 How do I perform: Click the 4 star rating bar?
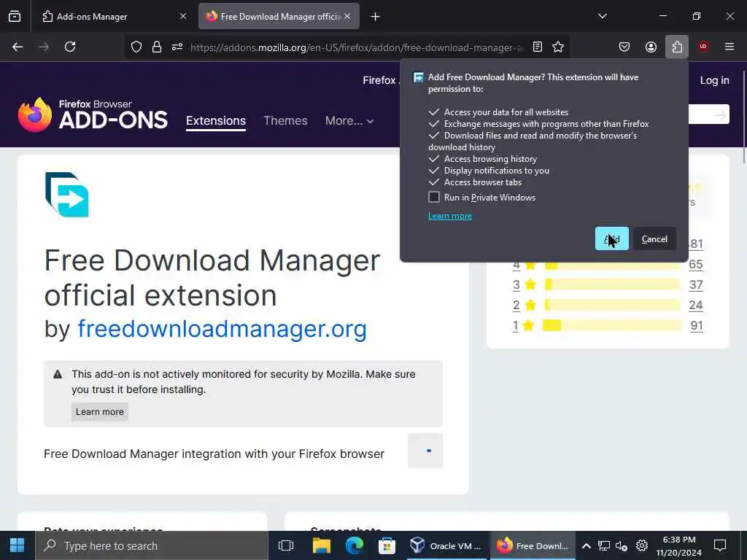coord(612,265)
